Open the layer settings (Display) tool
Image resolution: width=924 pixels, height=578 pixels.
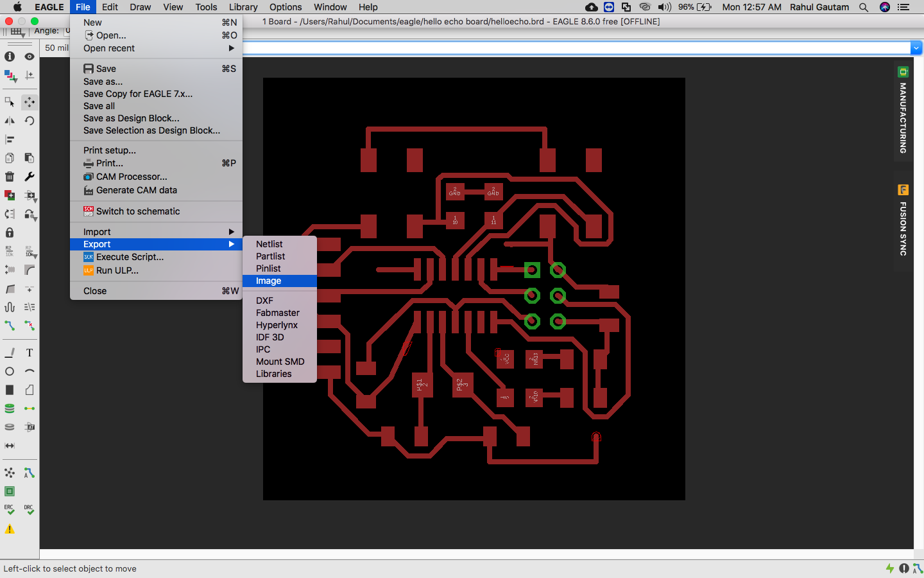click(x=10, y=75)
